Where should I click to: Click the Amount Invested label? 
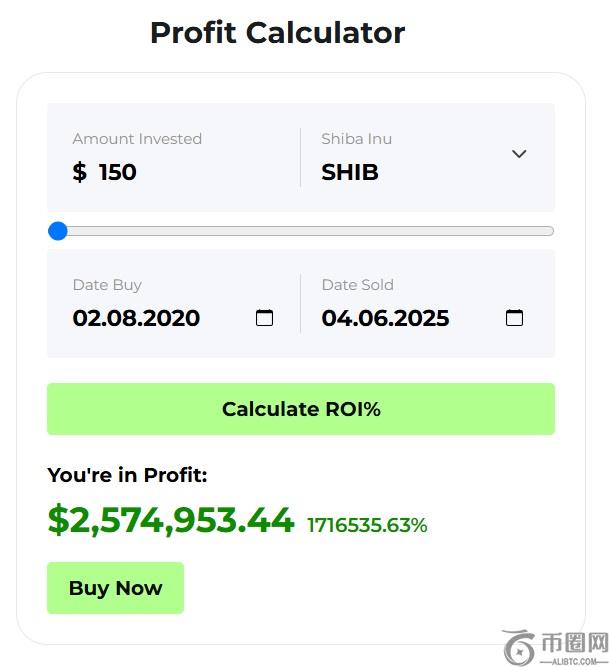click(137, 139)
